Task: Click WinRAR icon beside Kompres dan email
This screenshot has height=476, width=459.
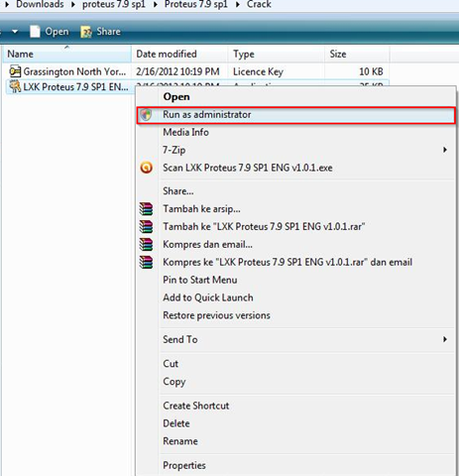Action: [x=146, y=245]
